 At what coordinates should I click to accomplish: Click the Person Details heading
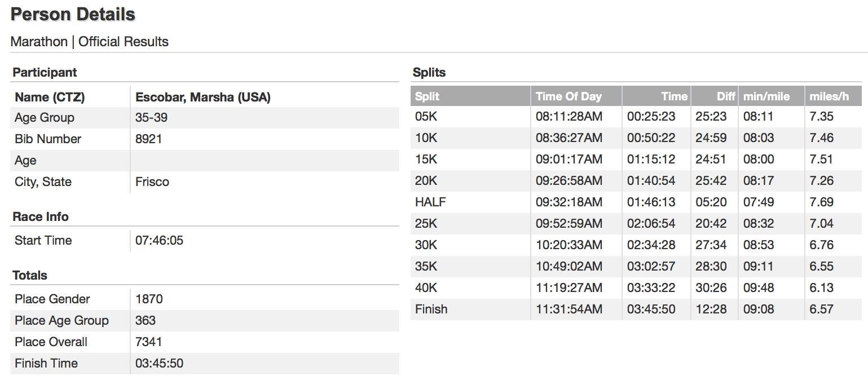73,15
